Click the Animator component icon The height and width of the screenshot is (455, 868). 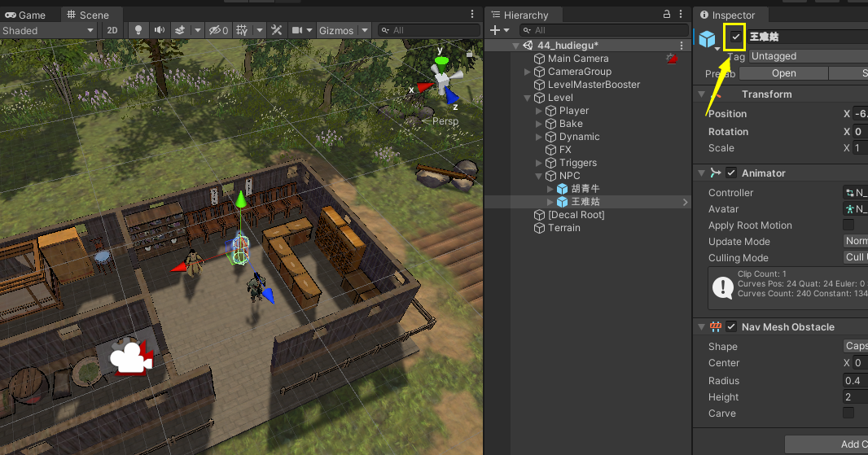pos(715,173)
